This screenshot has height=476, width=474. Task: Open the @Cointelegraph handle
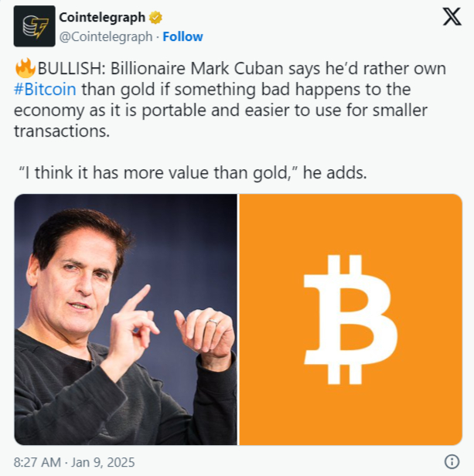click(x=106, y=37)
